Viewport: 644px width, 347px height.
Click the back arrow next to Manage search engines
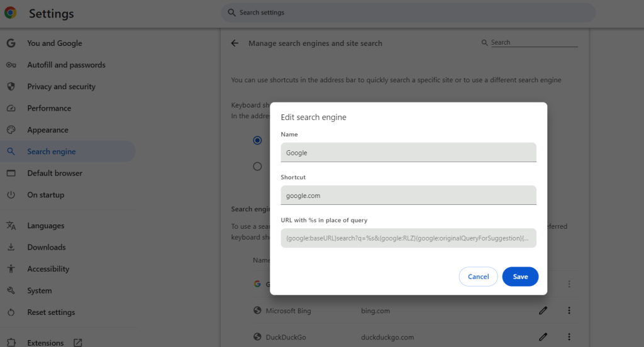pos(235,43)
